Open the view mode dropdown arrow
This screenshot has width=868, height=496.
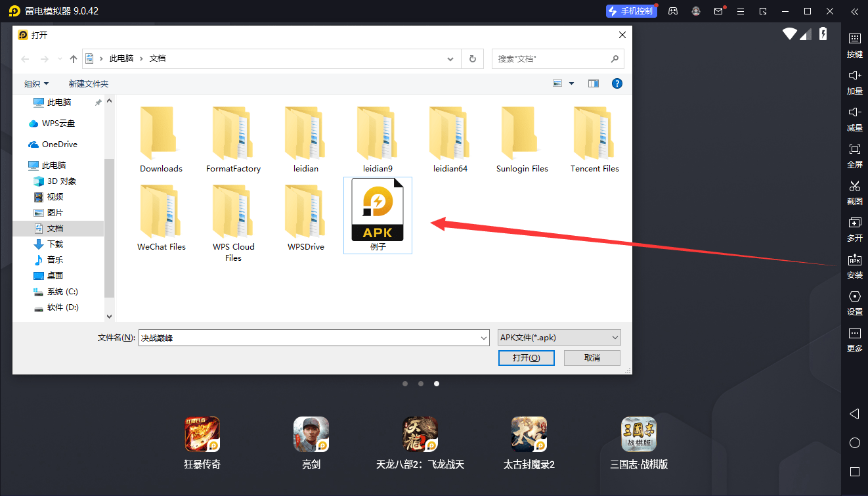click(x=571, y=83)
